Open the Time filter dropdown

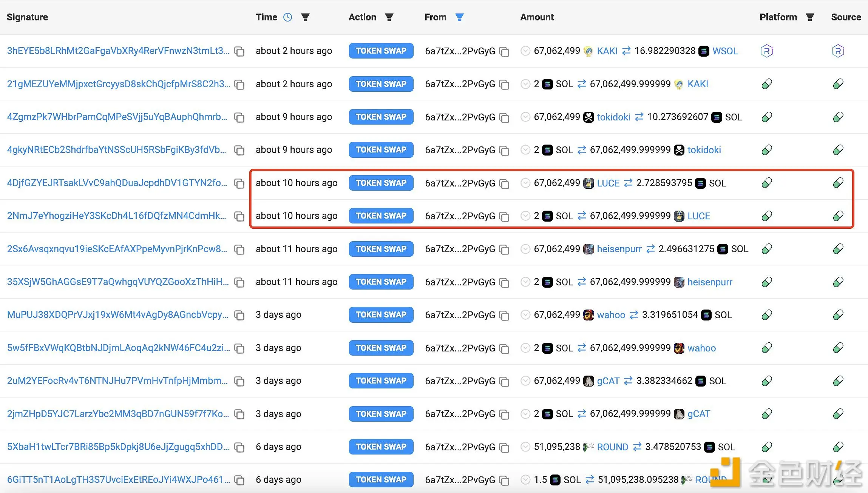coord(306,17)
